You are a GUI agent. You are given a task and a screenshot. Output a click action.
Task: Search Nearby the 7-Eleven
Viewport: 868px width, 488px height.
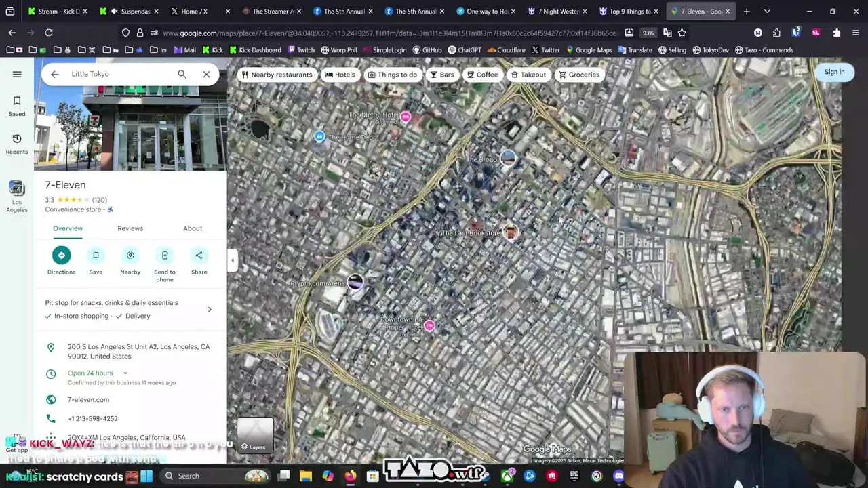(130, 261)
